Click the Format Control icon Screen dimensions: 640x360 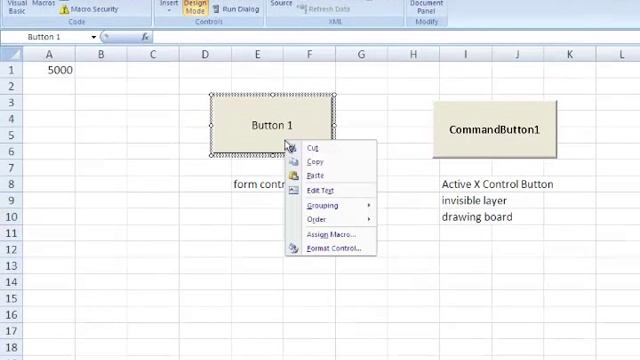[293, 248]
